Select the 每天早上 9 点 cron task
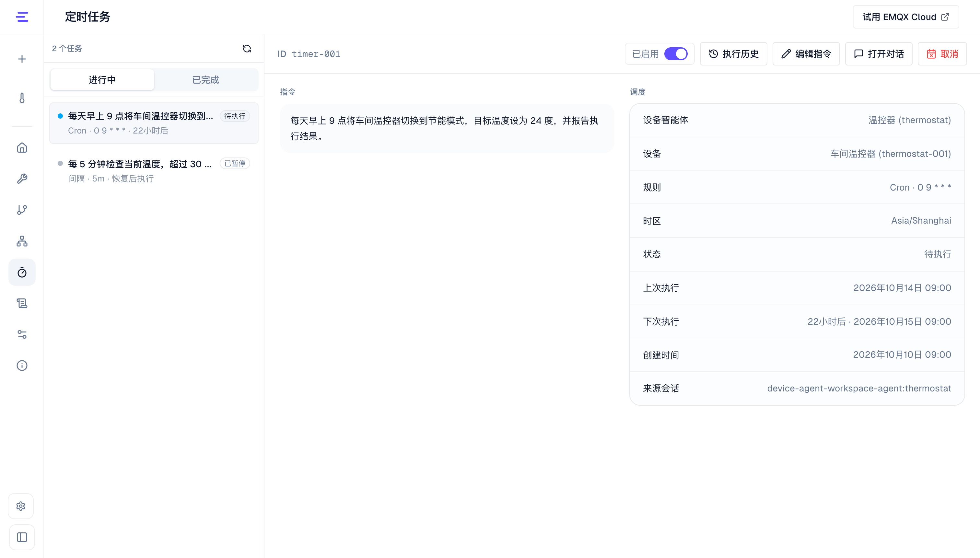980x558 pixels. pos(154,123)
